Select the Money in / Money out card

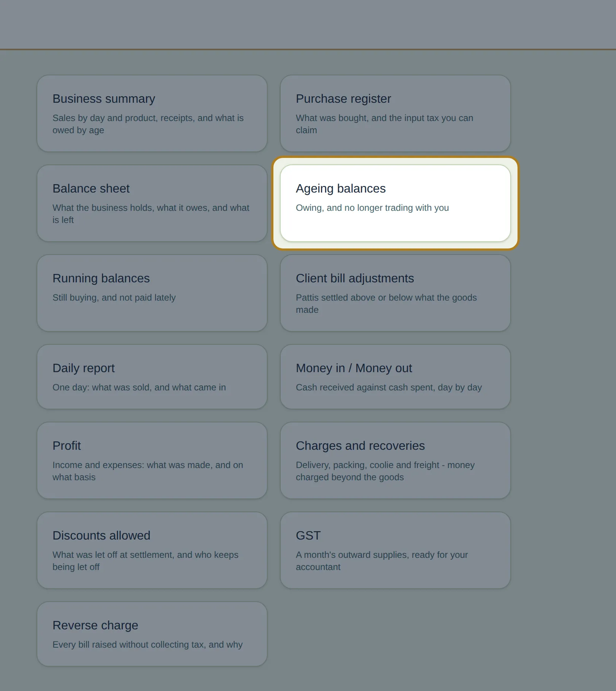(395, 377)
